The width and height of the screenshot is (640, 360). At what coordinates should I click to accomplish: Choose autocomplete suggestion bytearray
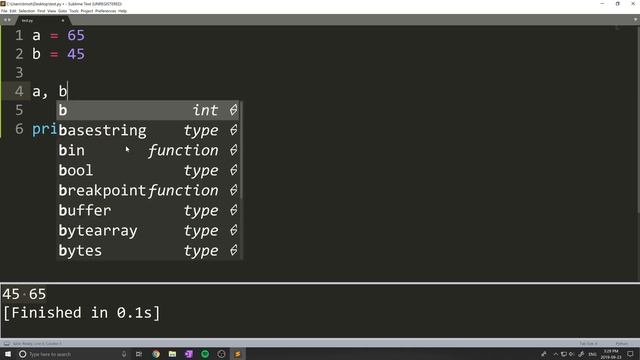tap(149, 230)
